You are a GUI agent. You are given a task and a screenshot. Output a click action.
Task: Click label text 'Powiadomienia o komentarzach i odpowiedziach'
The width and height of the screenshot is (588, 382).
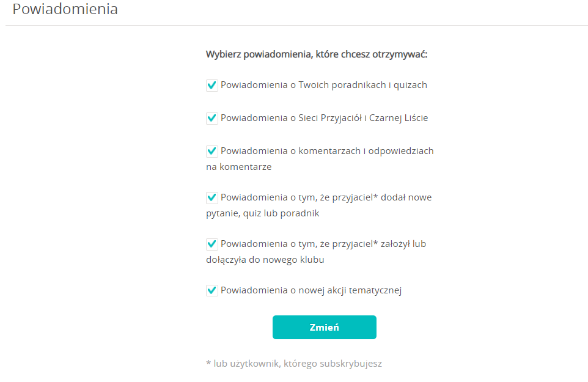327,151
